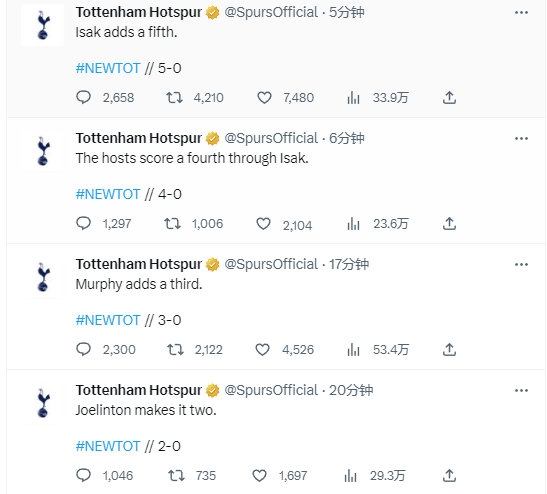Open Tottenham Hotspur name on the 20-minute tweet

tap(139, 390)
